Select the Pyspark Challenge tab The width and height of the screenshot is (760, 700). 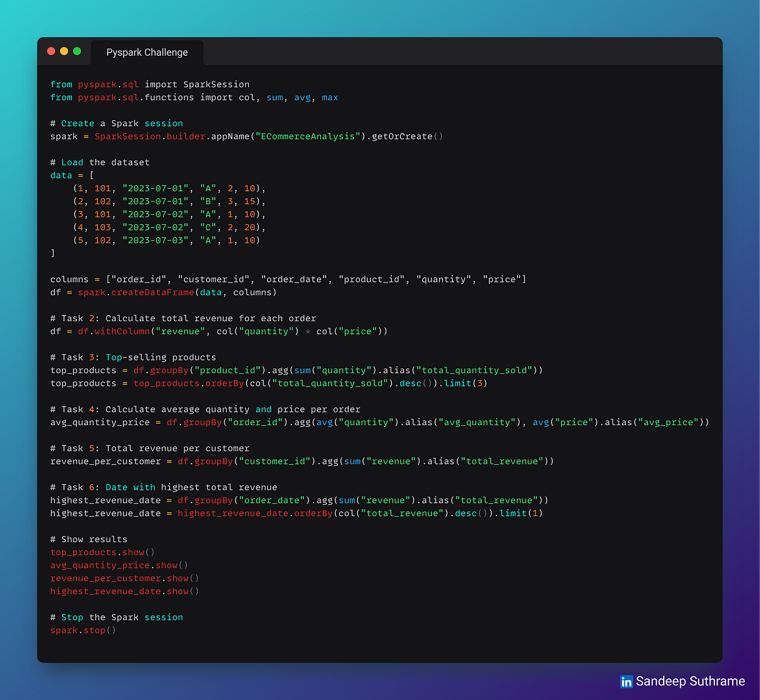pos(147,53)
